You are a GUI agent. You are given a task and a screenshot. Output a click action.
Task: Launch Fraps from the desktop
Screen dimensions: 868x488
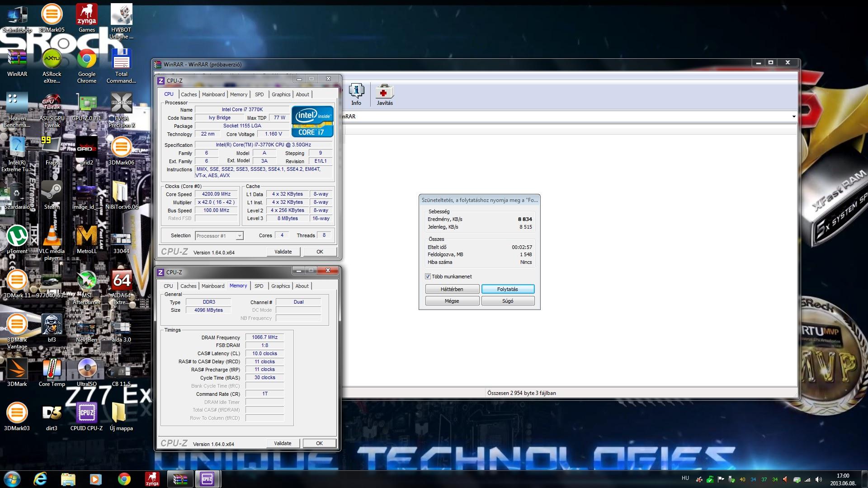(x=52, y=151)
